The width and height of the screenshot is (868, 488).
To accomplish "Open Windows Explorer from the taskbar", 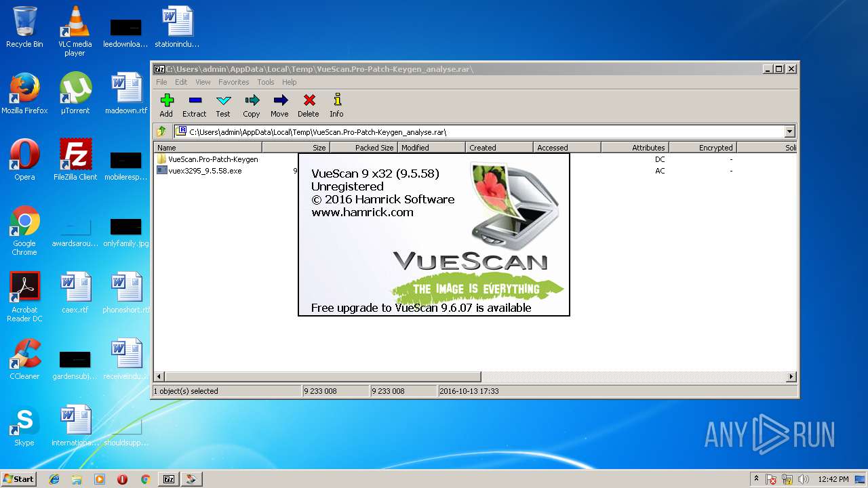I will [77, 479].
